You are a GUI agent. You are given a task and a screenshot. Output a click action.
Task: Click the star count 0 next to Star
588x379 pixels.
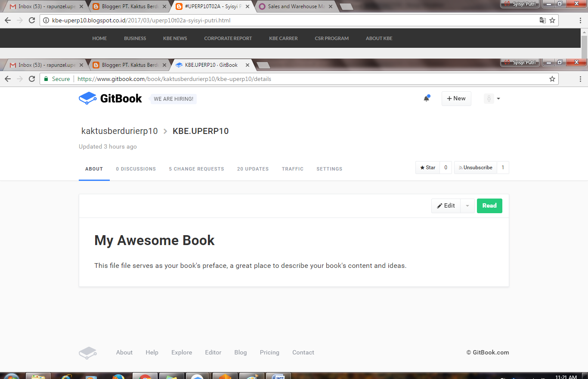pos(446,168)
